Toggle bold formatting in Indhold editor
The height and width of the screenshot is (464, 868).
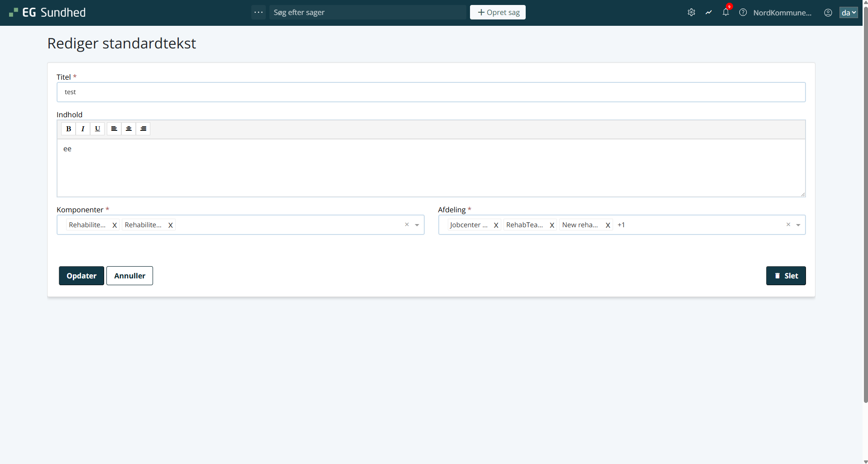68,129
